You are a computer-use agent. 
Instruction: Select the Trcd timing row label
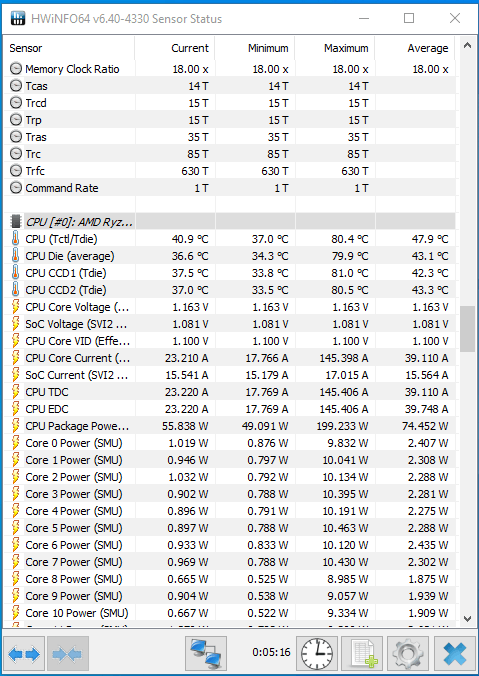[x=36, y=103]
